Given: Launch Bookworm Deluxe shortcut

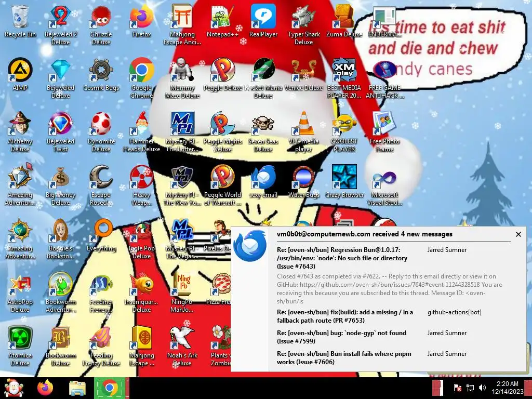Looking at the screenshot, I should (x=60, y=346).
